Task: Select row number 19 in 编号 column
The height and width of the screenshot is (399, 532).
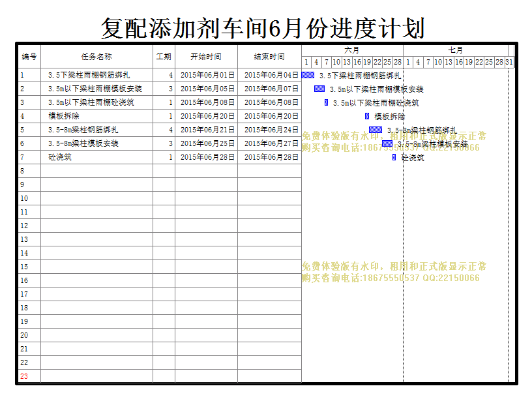Action: click(29, 321)
